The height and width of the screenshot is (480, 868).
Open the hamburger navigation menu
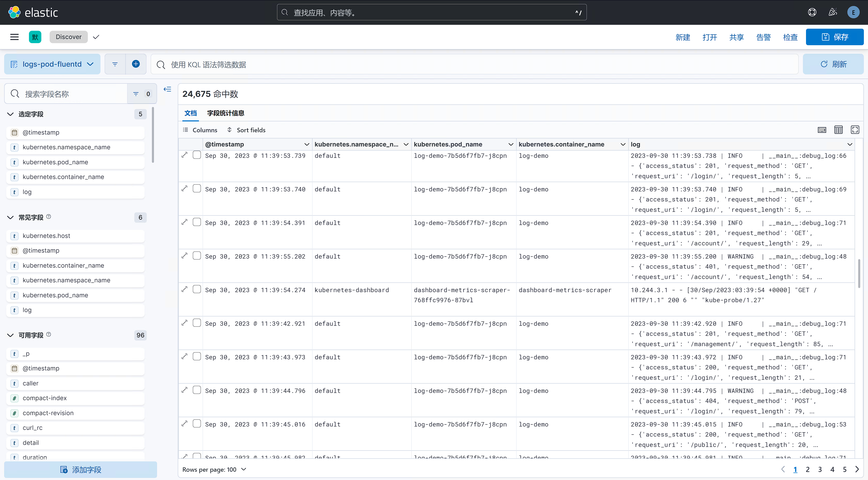[x=14, y=37]
